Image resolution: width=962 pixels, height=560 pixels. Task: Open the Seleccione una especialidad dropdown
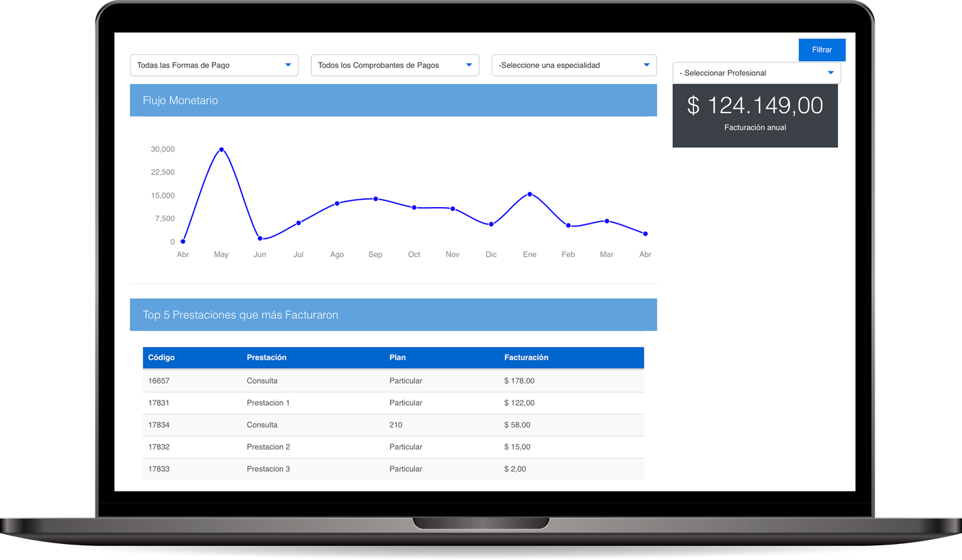[x=574, y=65]
